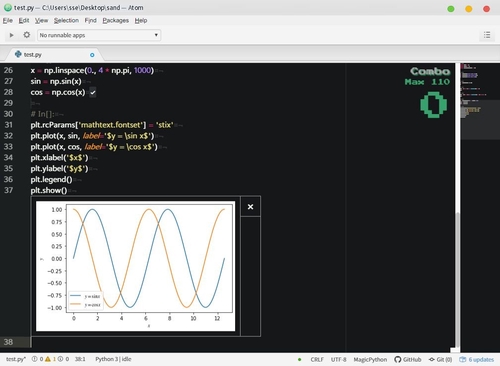Click the Python 3 idle kernel status

click(x=113, y=359)
